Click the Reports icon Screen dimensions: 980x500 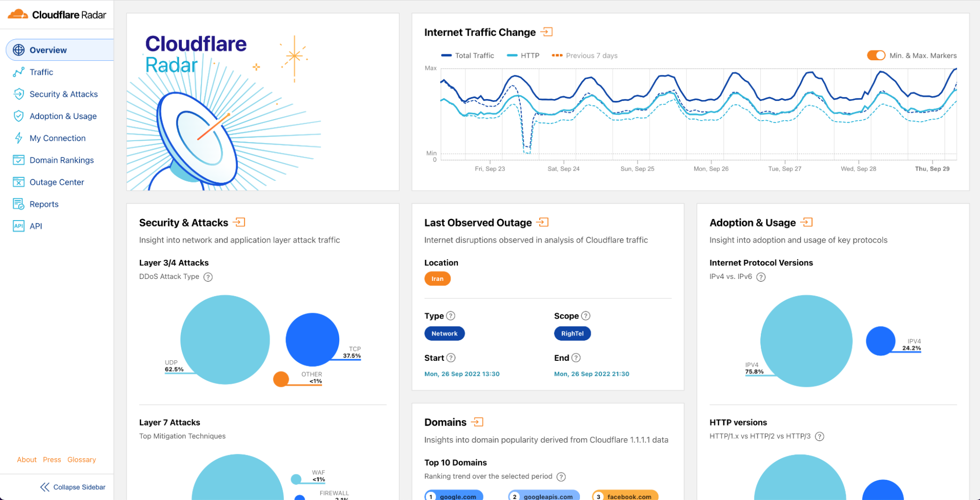(x=19, y=204)
